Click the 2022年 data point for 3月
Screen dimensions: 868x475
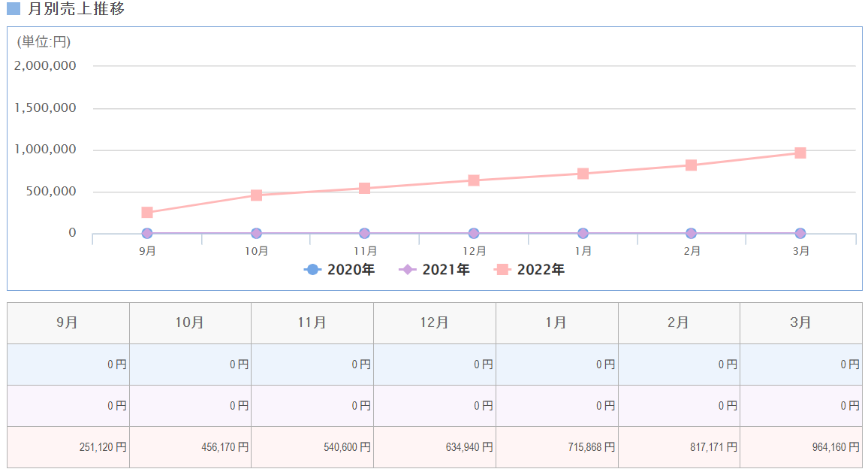[x=800, y=153]
